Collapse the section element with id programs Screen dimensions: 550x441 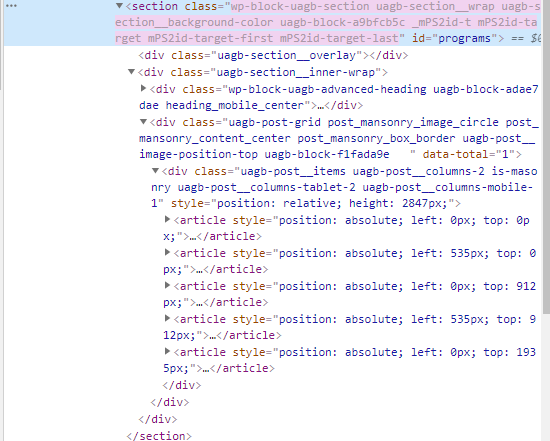(x=119, y=6)
